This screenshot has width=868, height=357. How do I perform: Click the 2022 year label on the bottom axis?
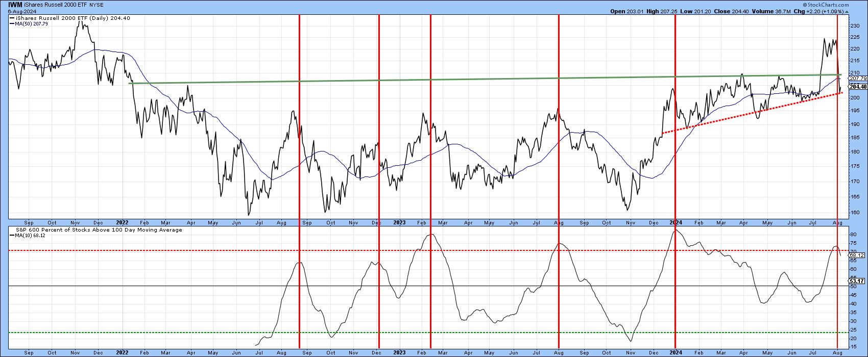pyautogui.click(x=122, y=352)
